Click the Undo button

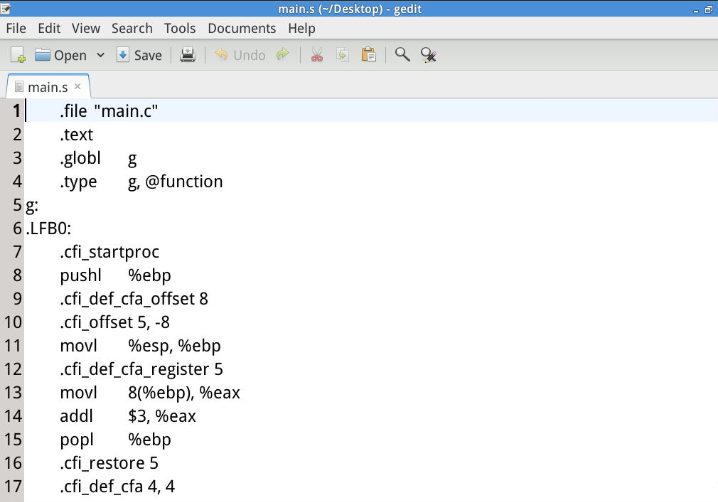pyautogui.click(x=240, y=55)
